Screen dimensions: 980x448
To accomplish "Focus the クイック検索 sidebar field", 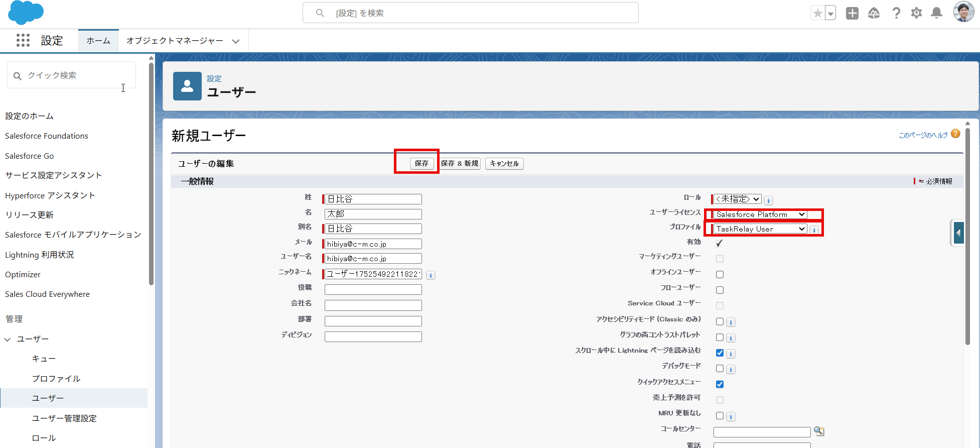I will coord(71,75).
